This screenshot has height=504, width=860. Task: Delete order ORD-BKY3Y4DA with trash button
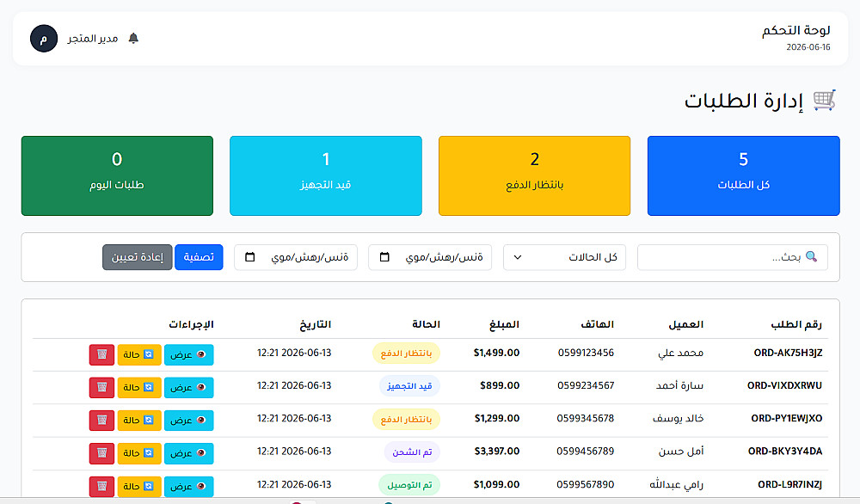click(102, 453)
